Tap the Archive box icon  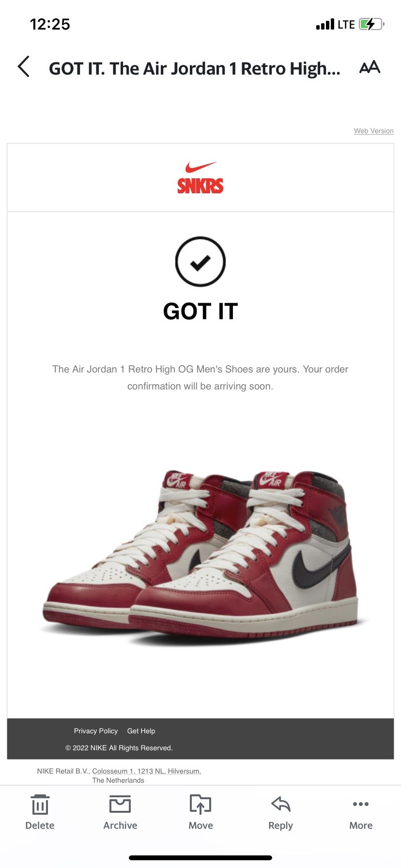click(x=120, y=804)
